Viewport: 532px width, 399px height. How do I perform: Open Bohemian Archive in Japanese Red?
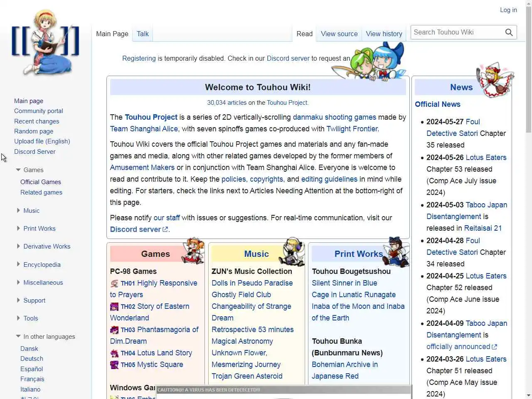[x=345, y=370]
